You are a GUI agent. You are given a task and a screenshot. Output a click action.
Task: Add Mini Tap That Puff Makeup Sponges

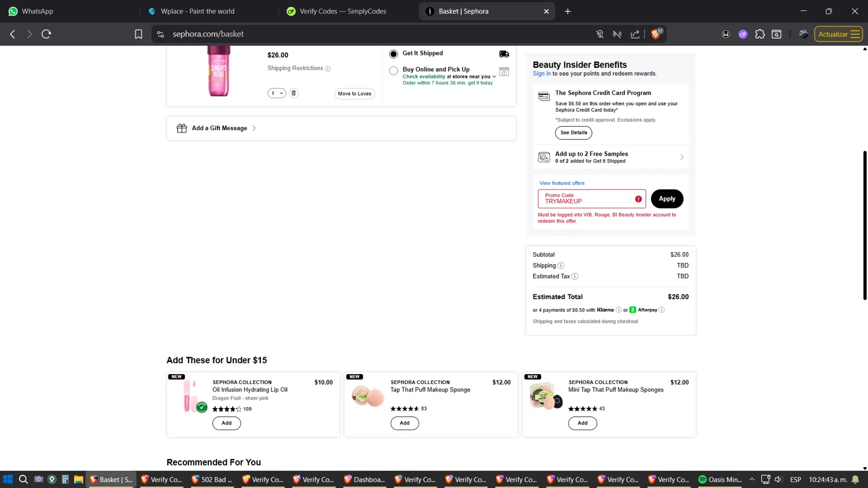(x=583, y=423)
